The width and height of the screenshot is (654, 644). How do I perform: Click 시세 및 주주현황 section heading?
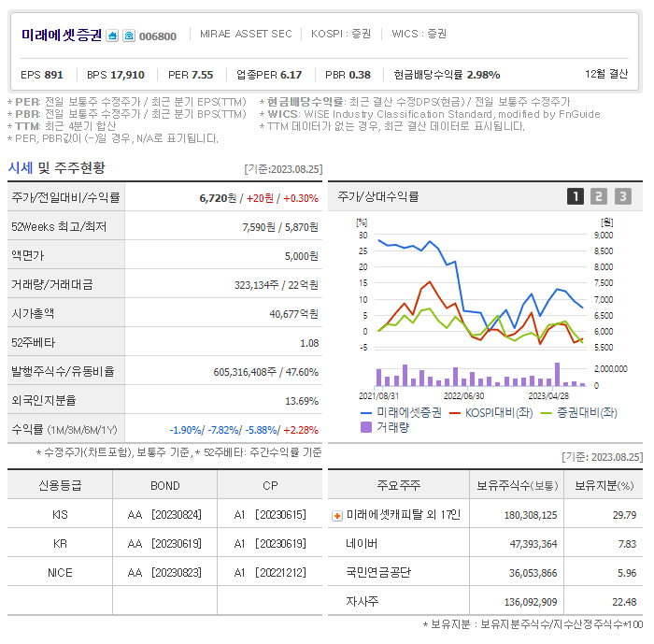click(57, 168)
